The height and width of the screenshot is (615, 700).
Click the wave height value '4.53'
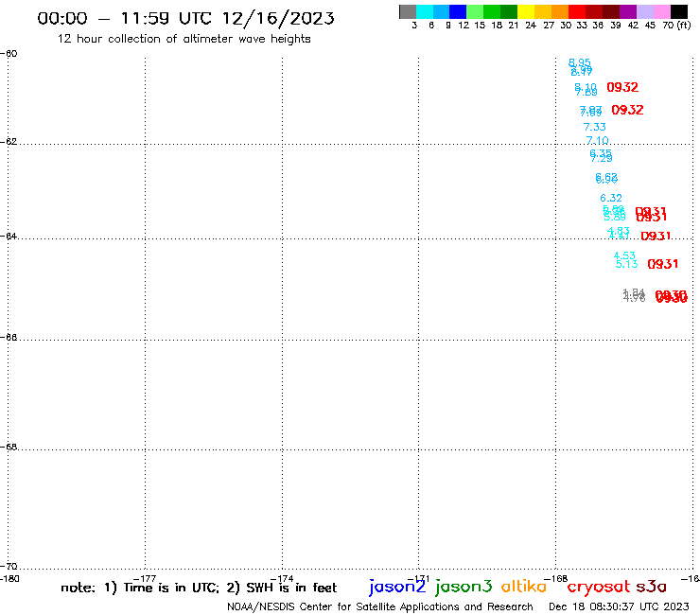624,255
